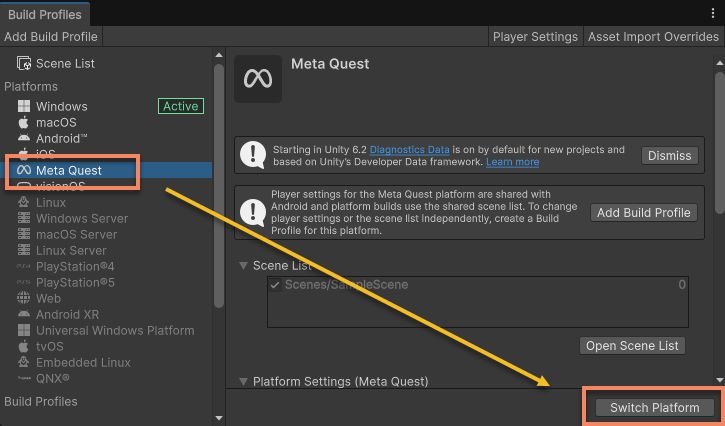
Task: Select the macOS platform row
Action: click(106, 122)
